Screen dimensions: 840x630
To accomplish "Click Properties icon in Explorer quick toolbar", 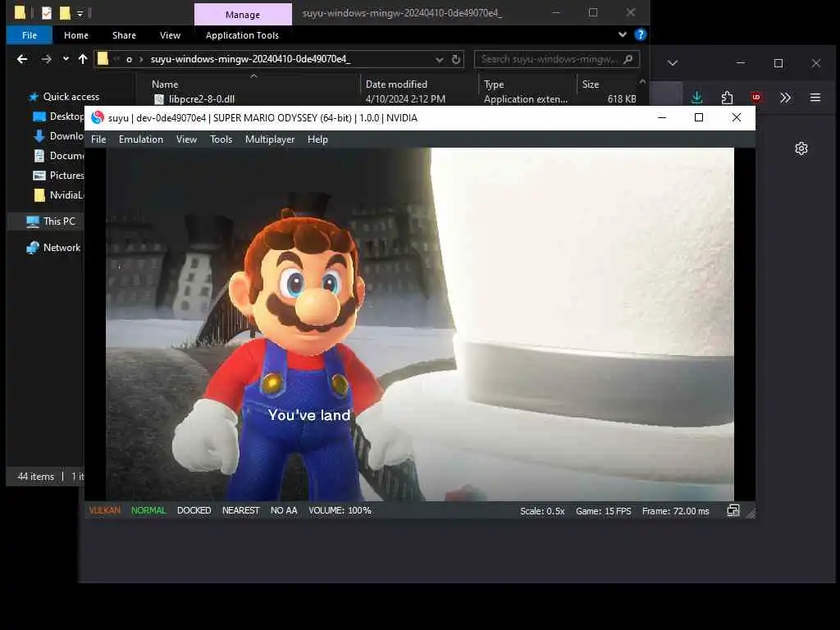I will click(x=47, y=13).
